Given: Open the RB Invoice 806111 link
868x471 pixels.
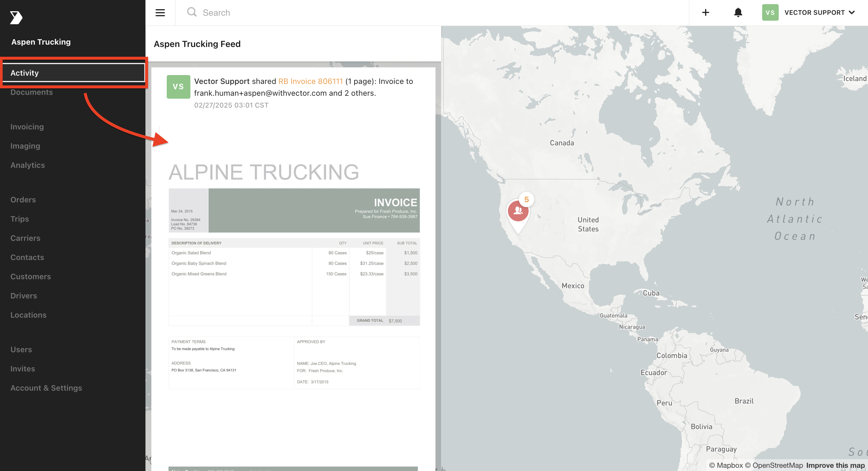Looking at the screenshot, I should (310, 82).
